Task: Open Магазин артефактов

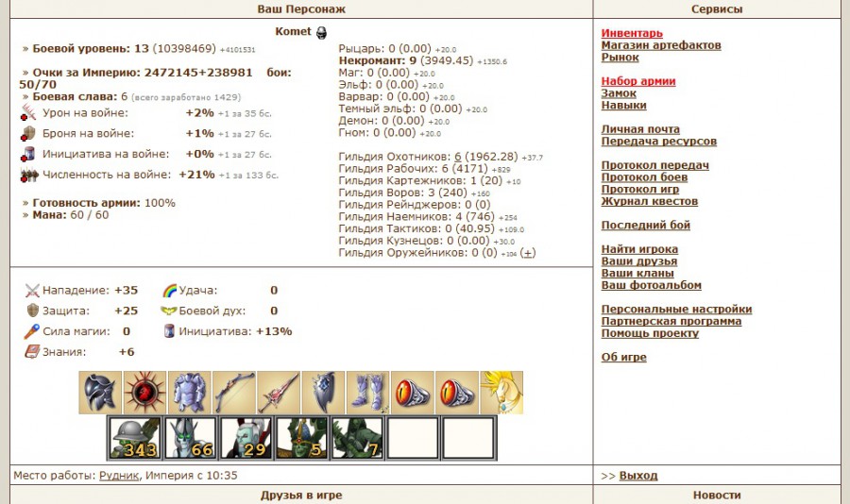Action: click(x=661, y=45)
